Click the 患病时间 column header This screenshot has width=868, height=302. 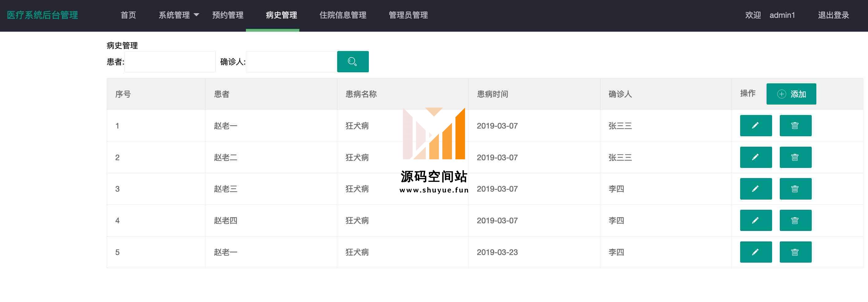(492, 94)
